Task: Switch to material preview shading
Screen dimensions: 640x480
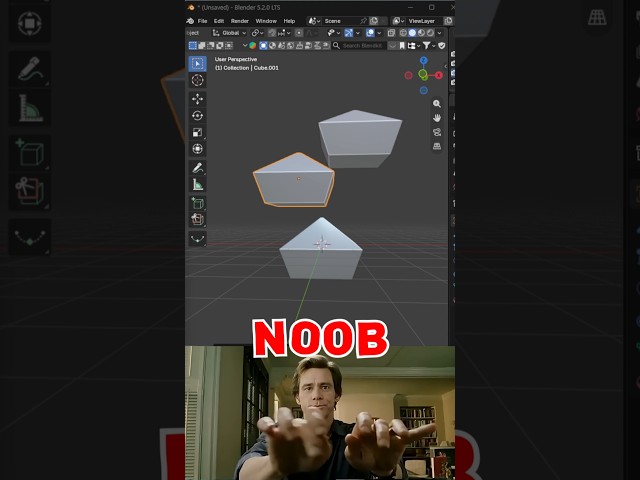Action: tap(421, 33)
